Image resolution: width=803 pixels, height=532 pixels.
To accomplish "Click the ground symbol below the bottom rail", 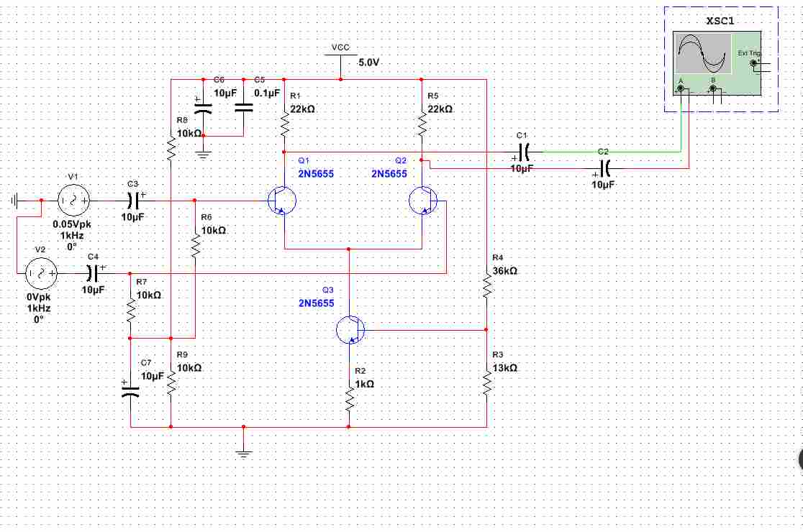I will coord(244,451).
